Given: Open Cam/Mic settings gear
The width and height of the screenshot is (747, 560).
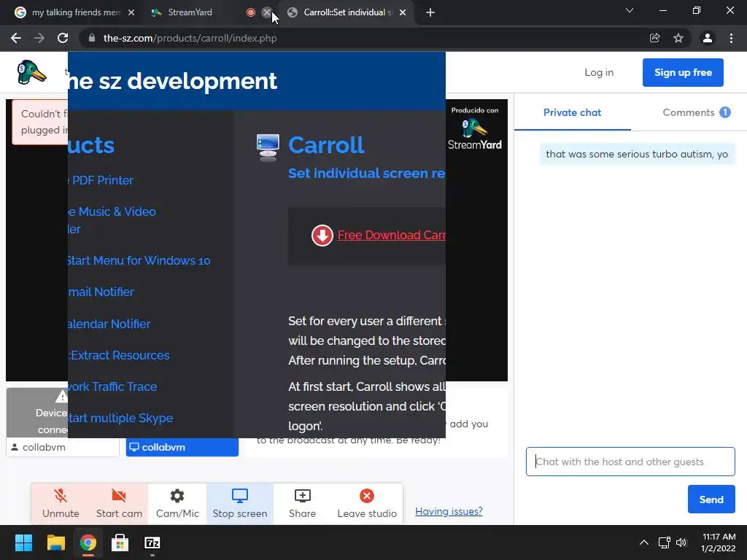Looking at the screenshot, I should (177, 504).
